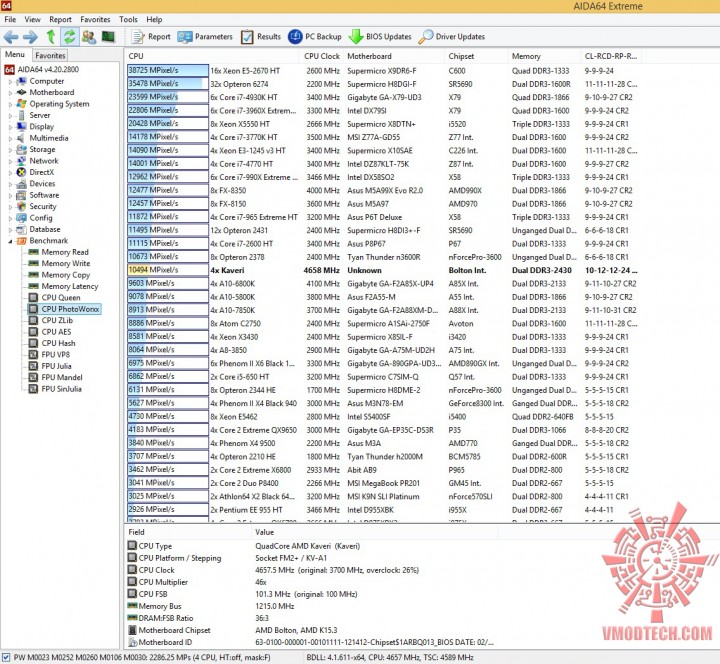
Task: Open the Favorites menu
Action: coord(96,19)
